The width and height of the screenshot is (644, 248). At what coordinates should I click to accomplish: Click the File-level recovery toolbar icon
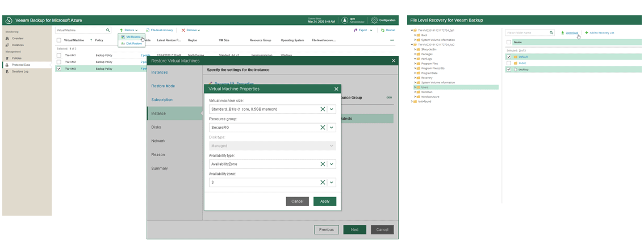[148, 30]
